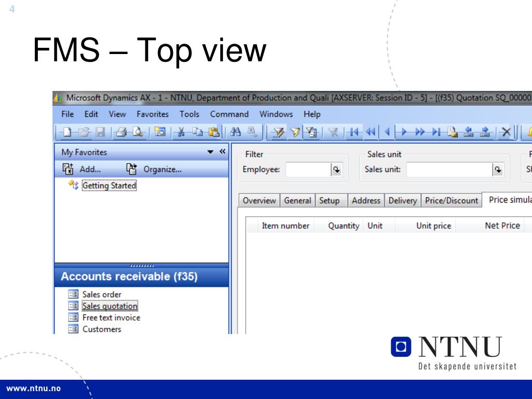Open the View menu

pyautogui.click(x=117, y=114)
